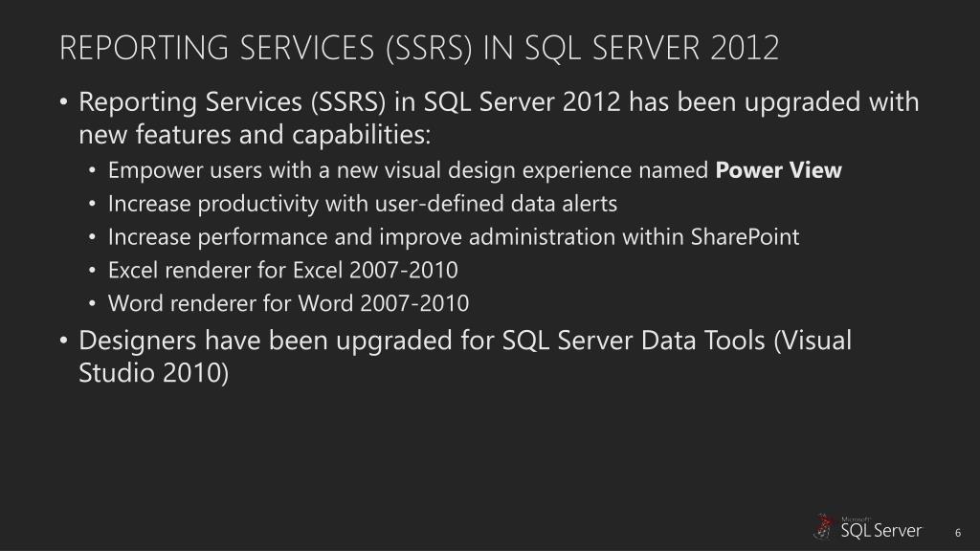Click the Studio 2010) text
The height and width of the screenshot is (551, 980).
154,373
